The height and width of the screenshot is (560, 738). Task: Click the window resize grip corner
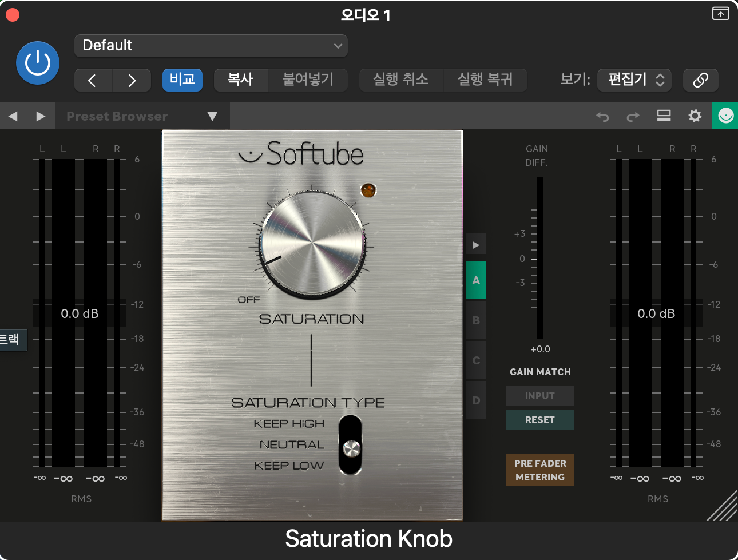pos(722,505)
